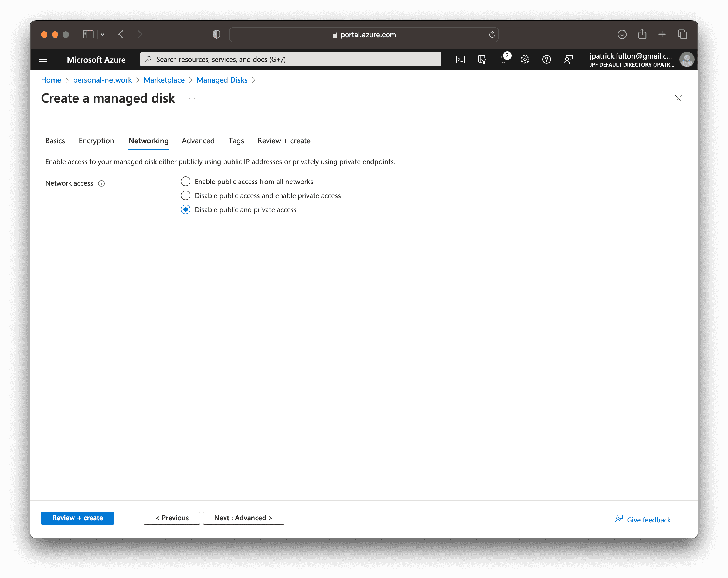This screenshot has width=728, height=578.
Task: Click the Network access label
Action: coord(69,183)
